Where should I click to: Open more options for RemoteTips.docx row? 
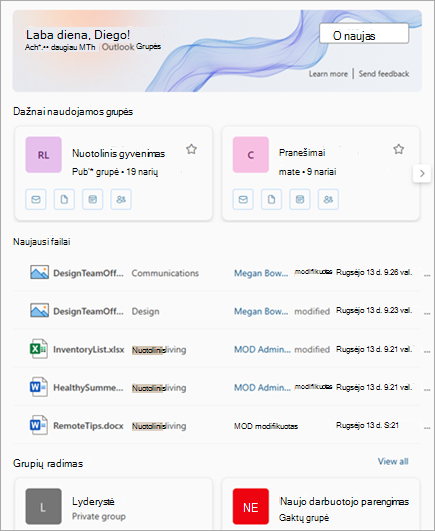pos(427,428)
